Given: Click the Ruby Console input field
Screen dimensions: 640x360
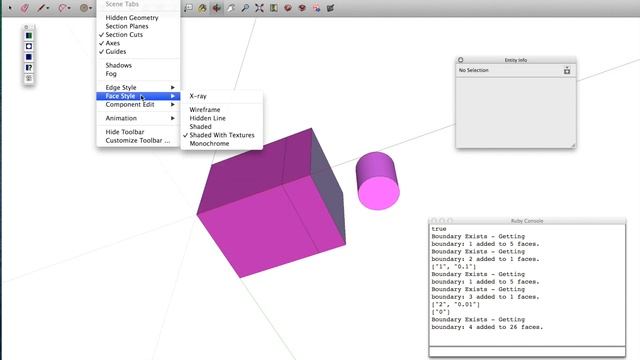Looking at the screenshot, I should (x=527, y=351).
